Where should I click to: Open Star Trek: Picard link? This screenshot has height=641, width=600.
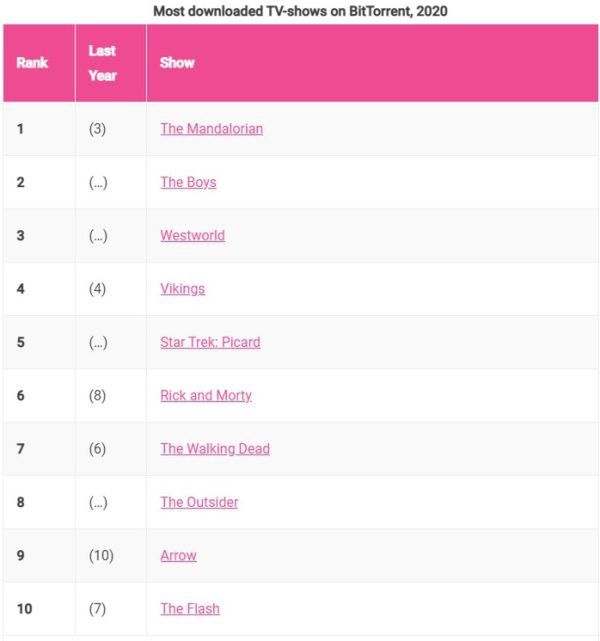tap(210, 342)
